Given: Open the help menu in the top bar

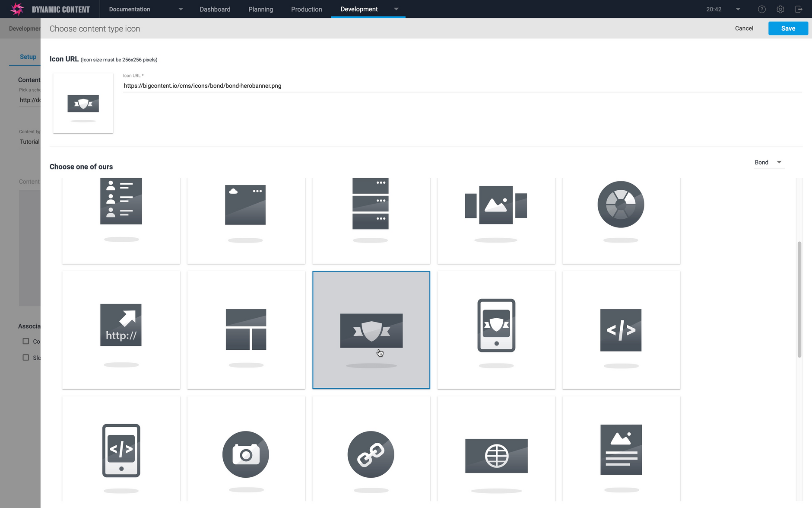Looking at the screenshot, I should pyautogui.click(x=761, y=9).
